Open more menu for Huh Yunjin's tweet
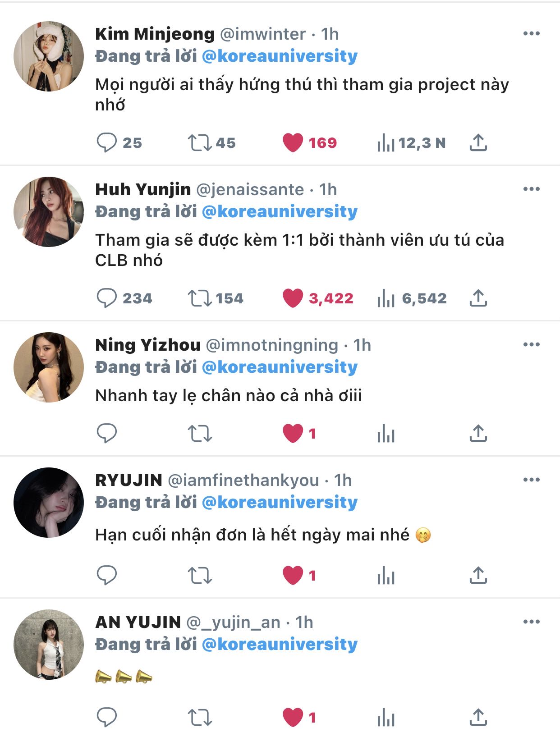560x737 pixels. point(532,189)
